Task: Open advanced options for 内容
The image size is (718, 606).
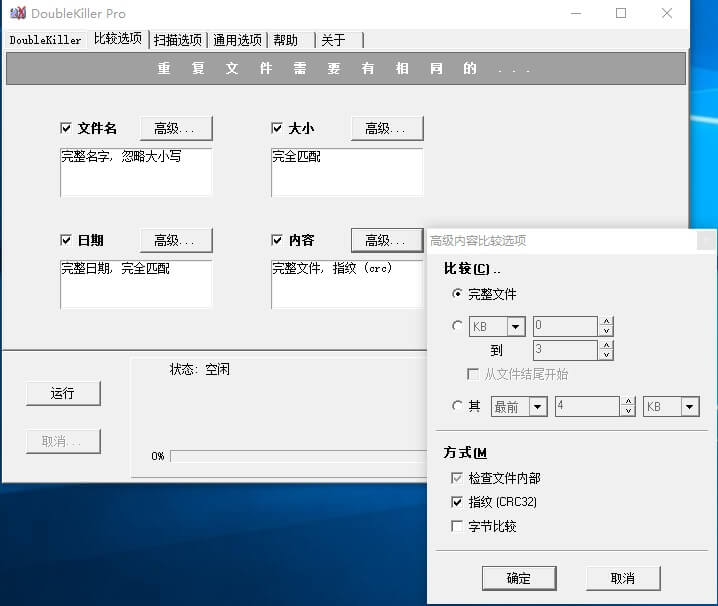Action: click(x=387, y=240)
